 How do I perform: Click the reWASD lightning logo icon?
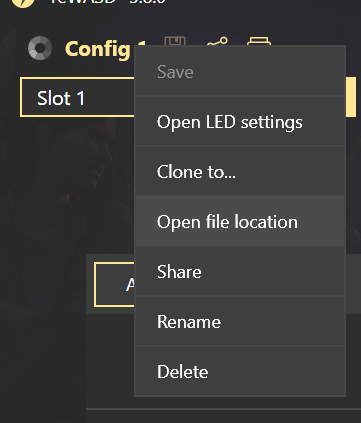coord(22,3)
